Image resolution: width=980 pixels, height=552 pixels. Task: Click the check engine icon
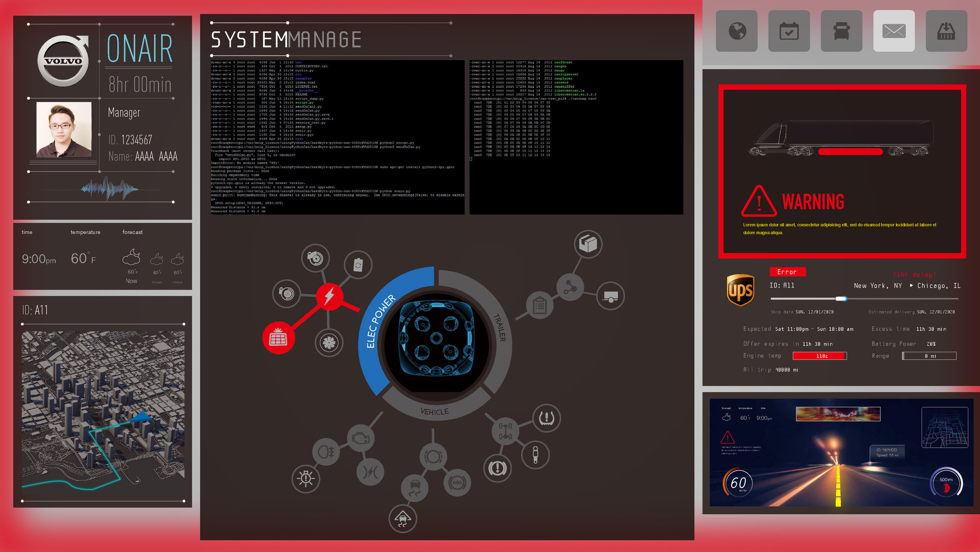(360, 438)
